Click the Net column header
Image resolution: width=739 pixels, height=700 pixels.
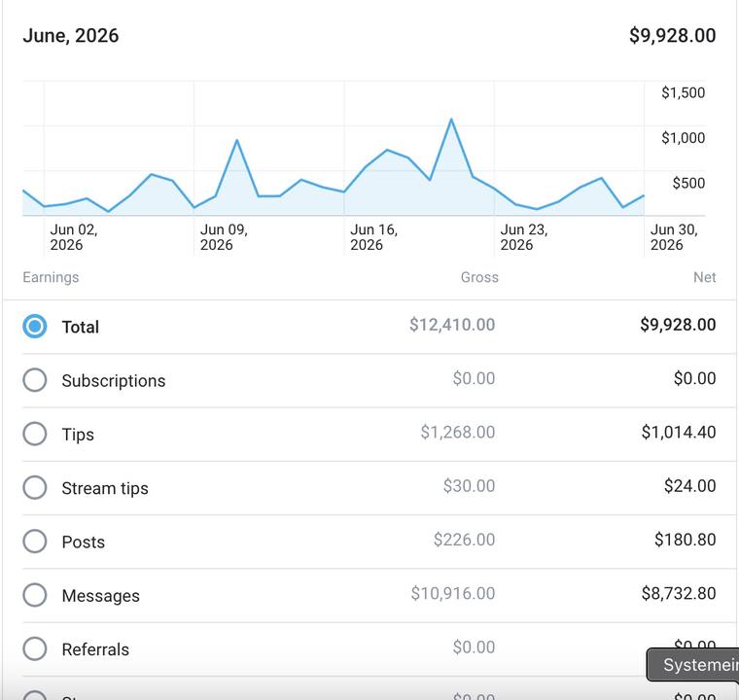[x=705, y=277]
